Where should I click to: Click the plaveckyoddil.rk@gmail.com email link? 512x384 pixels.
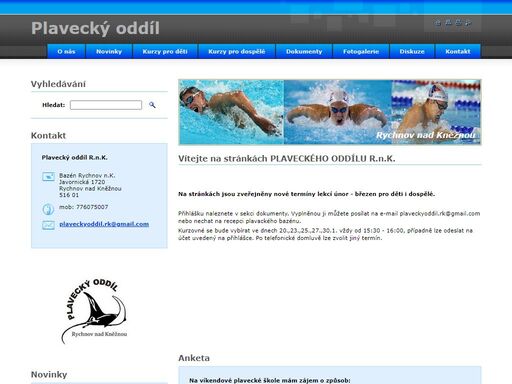[x=104, y=224]
